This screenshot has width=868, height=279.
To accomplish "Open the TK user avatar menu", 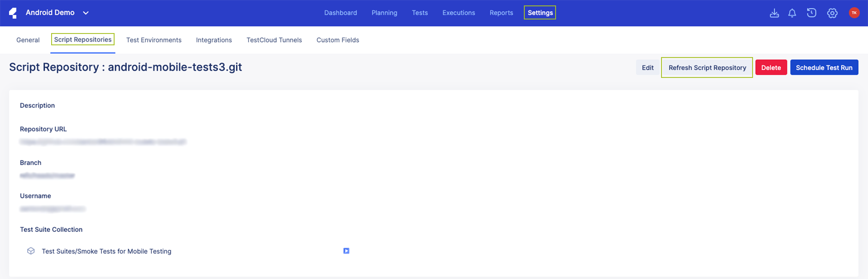I will (x=854, y=13).
